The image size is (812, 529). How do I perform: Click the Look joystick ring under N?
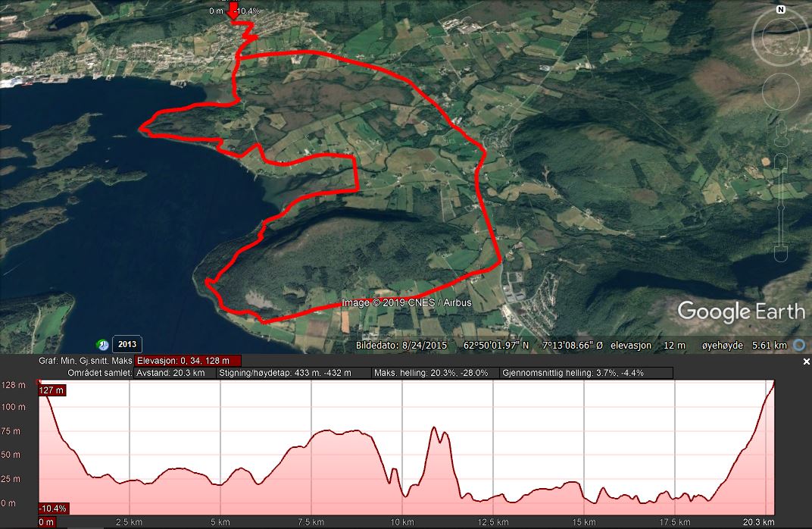point(781,36)
